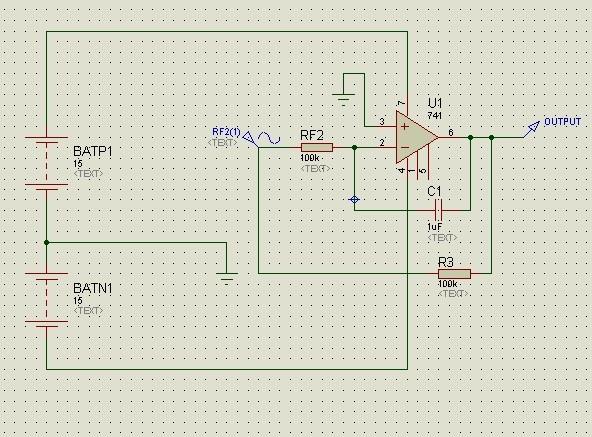Click the 1uF value under C1
The image size is (592, 437).
coord(435,227)
